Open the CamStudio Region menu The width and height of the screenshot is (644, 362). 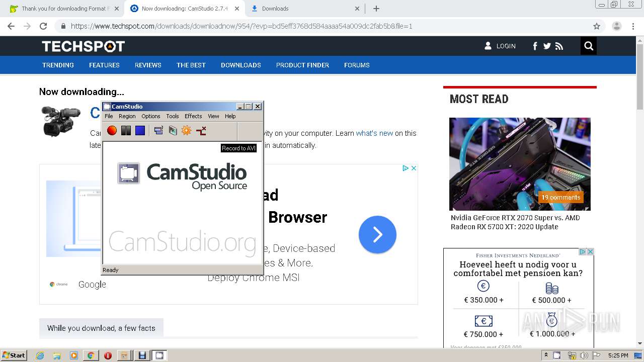coord(127,116)
